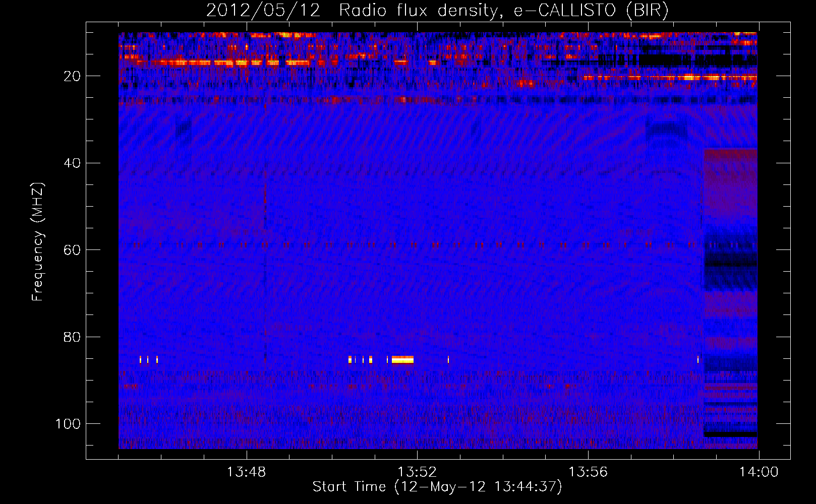Click the 40 frequency tick label

click(73, 163)
